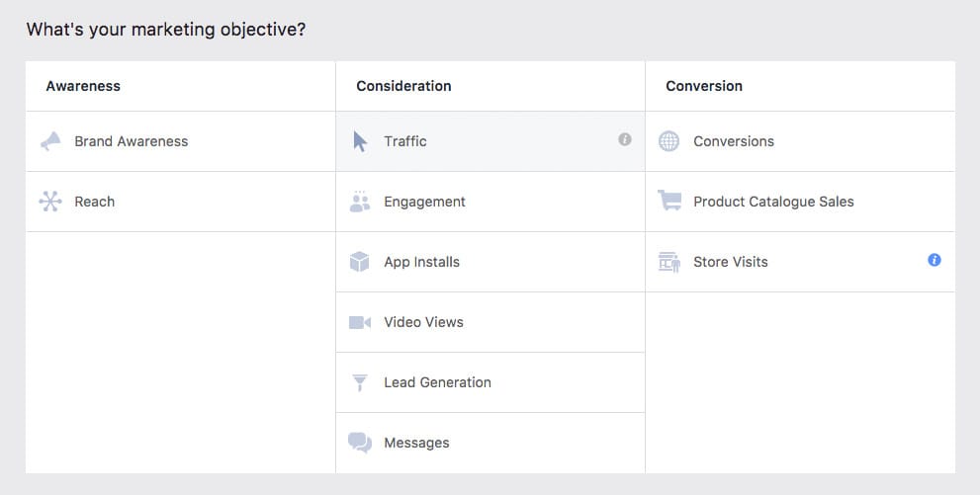Click the Traffic cursor arrow icon
The height and width of the screenshot is (495, 980).
tap(360, 141)
